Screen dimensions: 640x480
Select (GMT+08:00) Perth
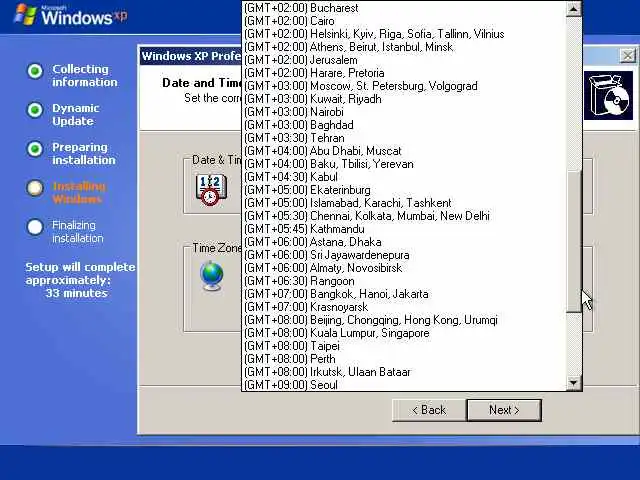[x=404, y=359]
